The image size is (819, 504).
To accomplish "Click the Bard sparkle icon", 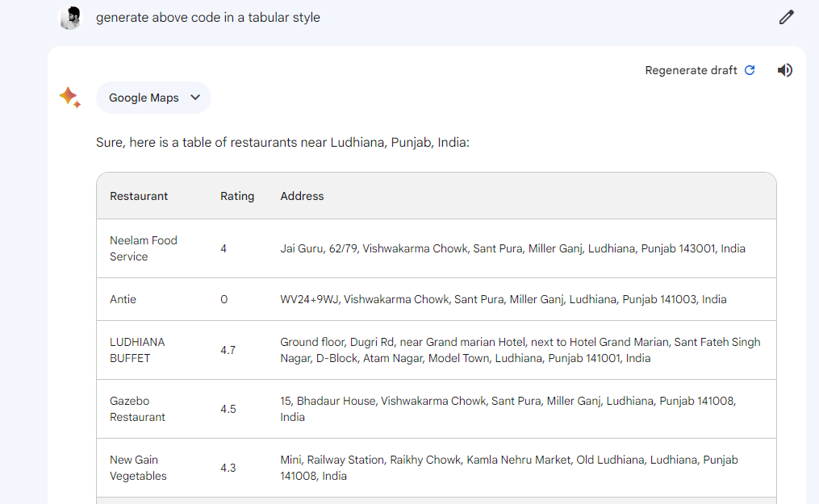I will tap(70, 98).
